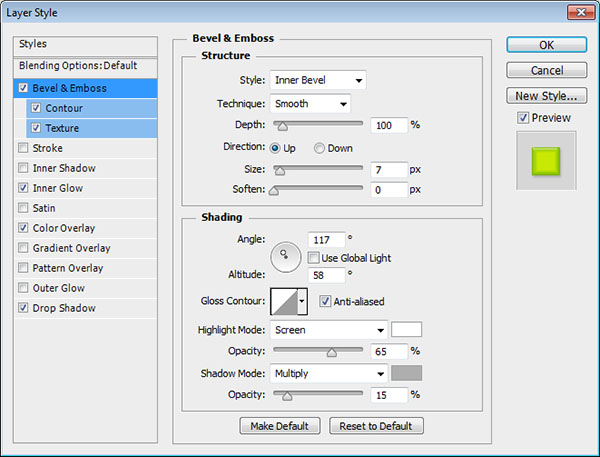Open the Contour settings row

point(92,108)
